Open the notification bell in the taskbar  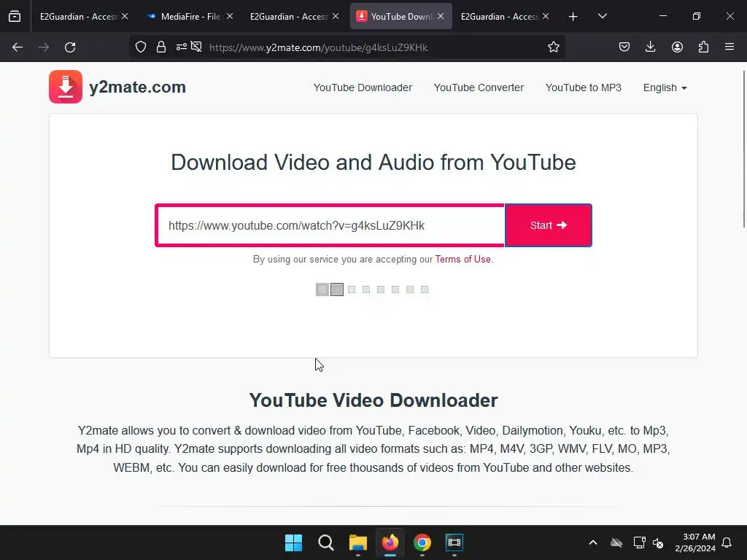(x=727, y=542)
